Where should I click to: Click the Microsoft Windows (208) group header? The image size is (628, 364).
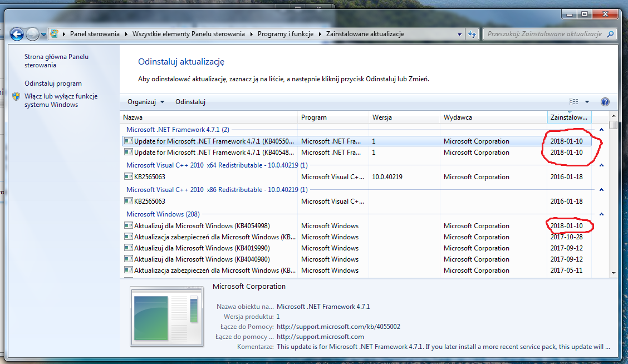[x=163, y=214]
